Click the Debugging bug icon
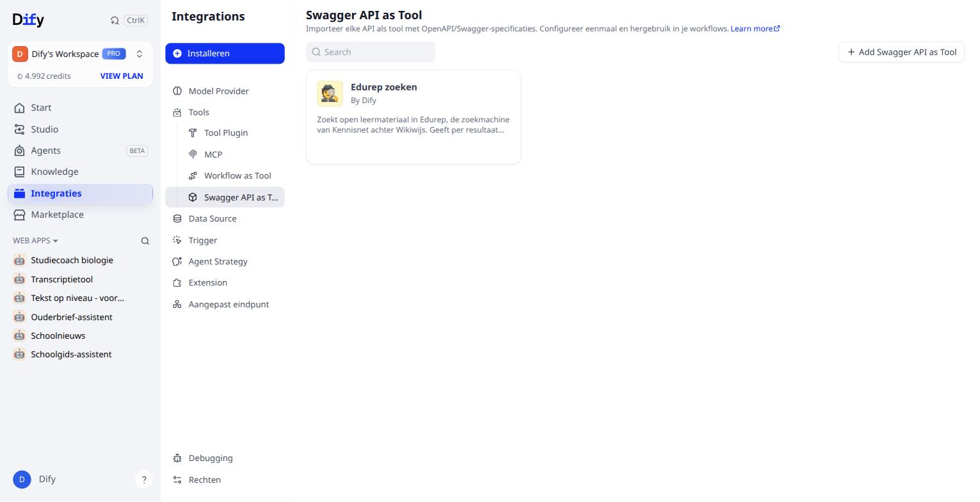The width and height of the screenshot is (980, 502). [177, 458]
